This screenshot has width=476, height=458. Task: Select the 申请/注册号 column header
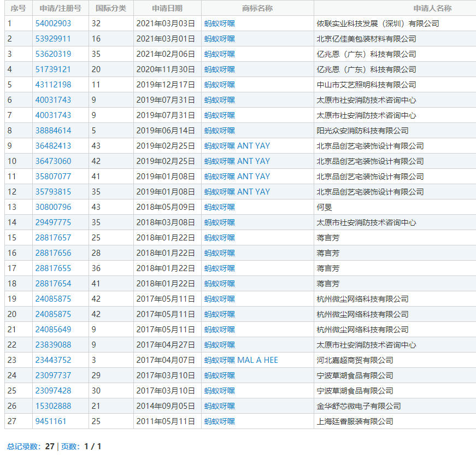click(60, 8)
